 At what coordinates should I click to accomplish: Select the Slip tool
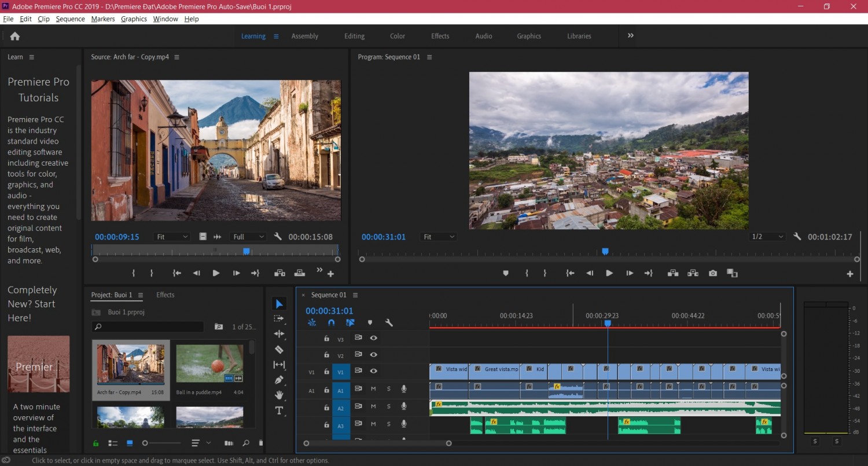[x=279, y=365]
